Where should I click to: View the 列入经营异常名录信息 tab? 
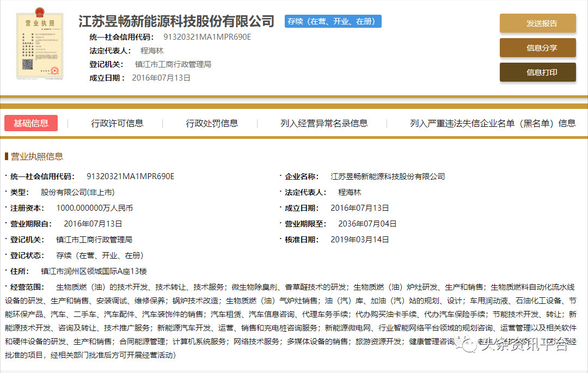[x=324, y=123]
